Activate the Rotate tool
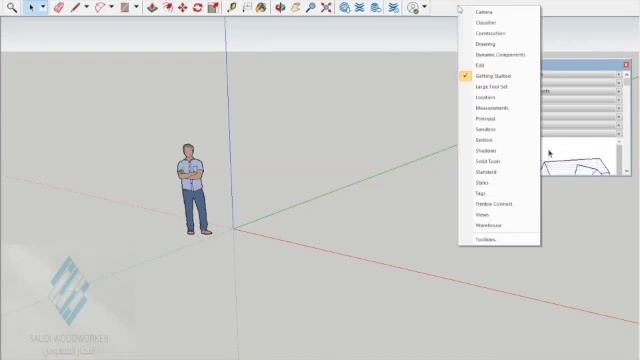The width and height of the screenshot is (640, 360). [x=198, y=7]
